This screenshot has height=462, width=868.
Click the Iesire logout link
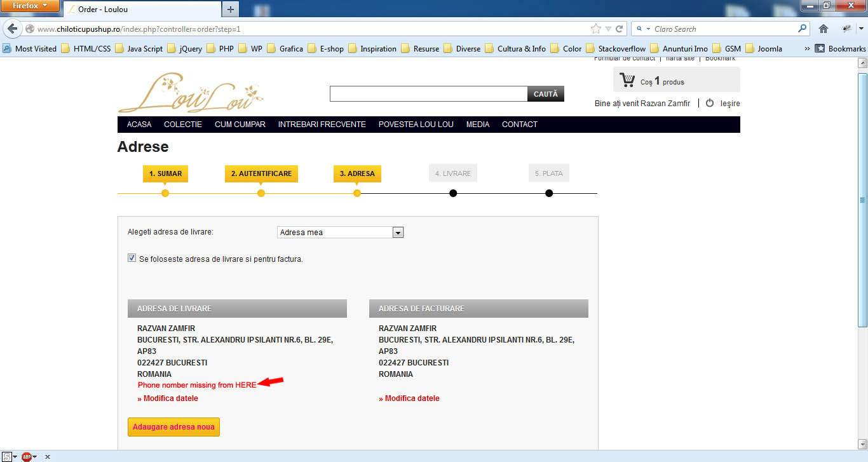pyautogui.click(x=730, y=104)
